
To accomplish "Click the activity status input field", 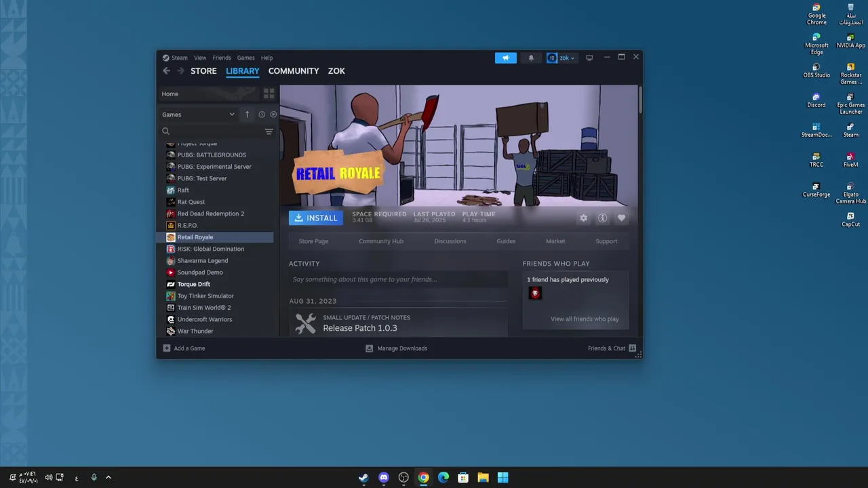I will 398,279.
